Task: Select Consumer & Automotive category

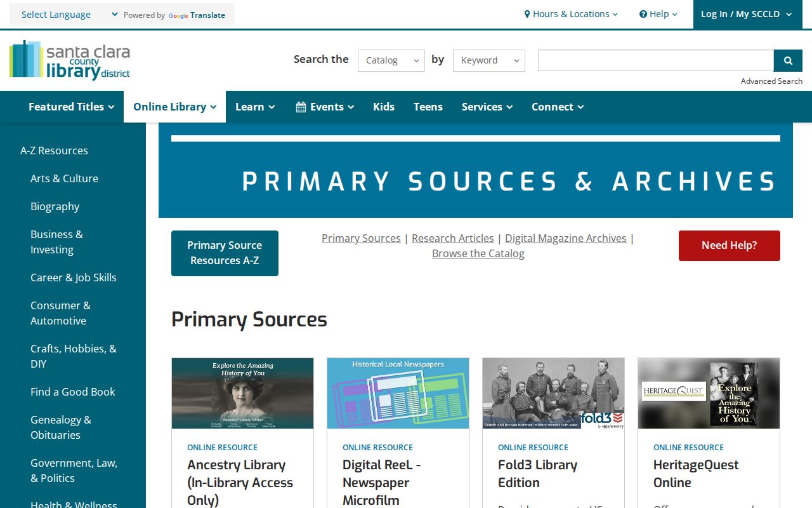Action: coord(60,313)
